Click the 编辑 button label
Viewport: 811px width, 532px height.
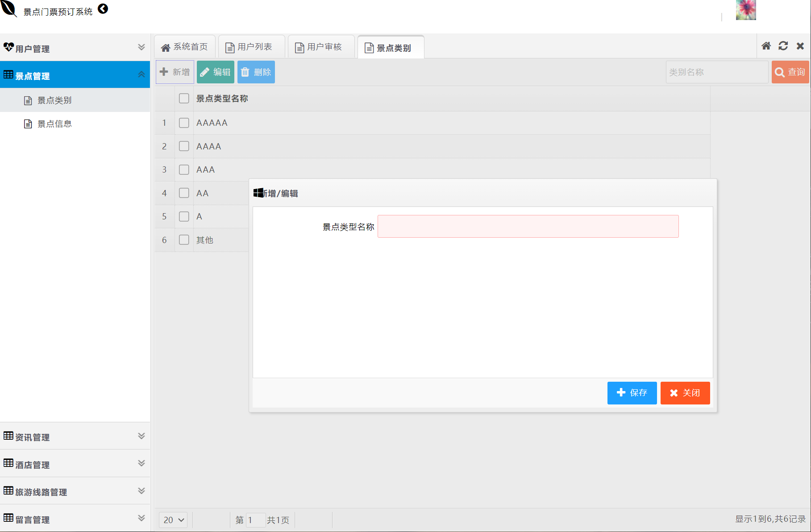(222, 72)
